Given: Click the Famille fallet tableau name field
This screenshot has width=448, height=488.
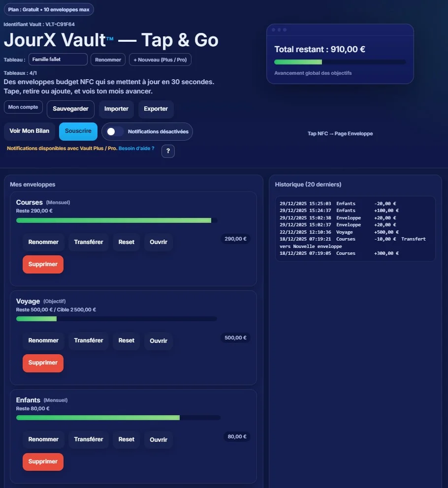Looking at the screenshot, I should point(58,60).
